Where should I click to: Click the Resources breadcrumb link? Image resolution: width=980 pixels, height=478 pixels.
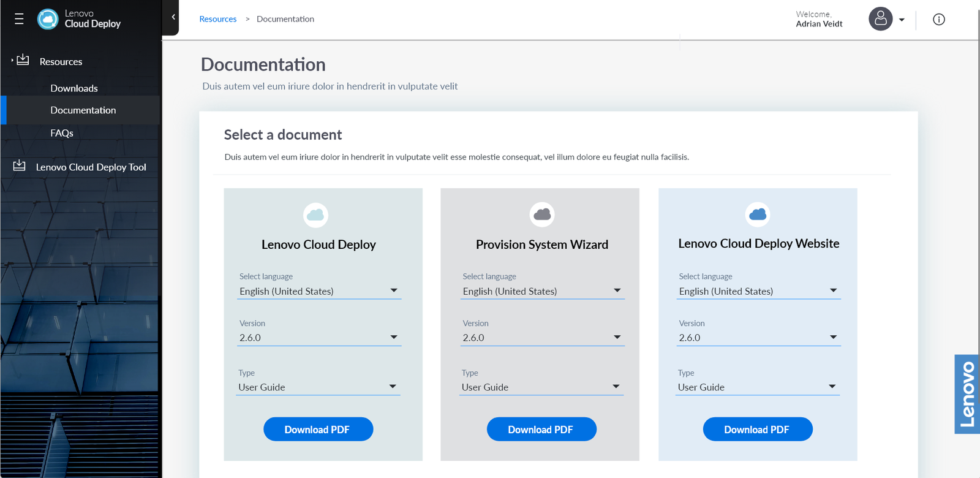point(217,19)
